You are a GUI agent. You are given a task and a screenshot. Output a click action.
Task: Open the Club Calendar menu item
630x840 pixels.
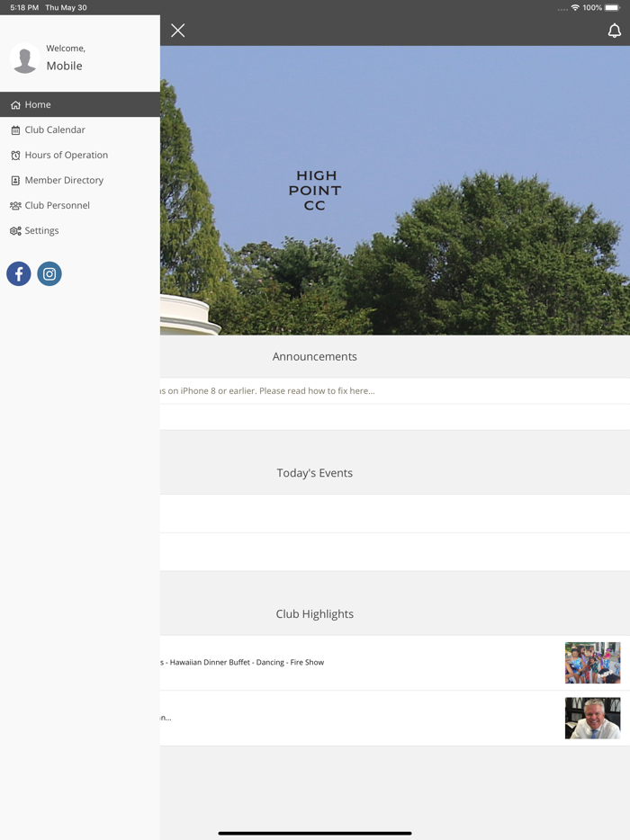click(x=80, y=130)
